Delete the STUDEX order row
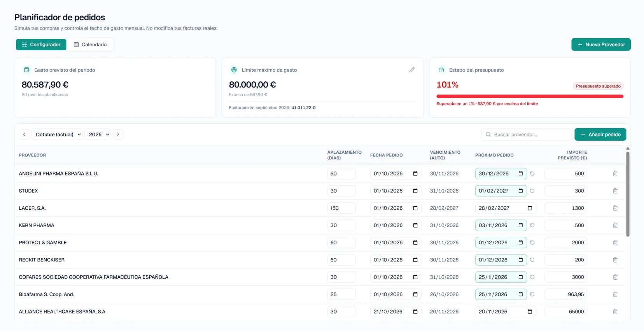 pyautogui.click(x=615, y=191)
